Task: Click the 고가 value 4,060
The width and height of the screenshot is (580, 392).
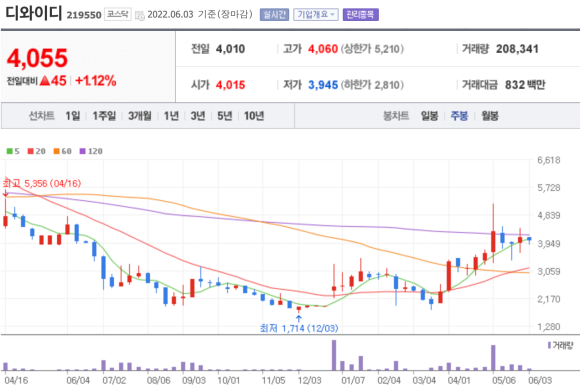Action: pyautogui.click(x=323, y=49)
